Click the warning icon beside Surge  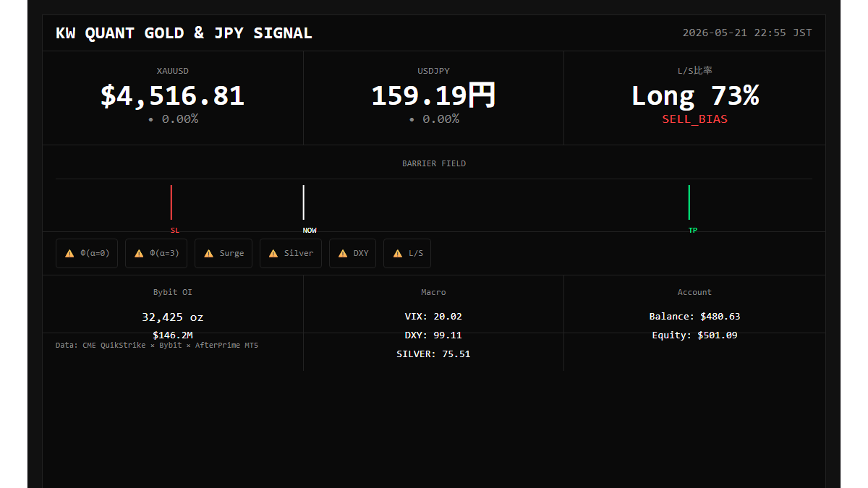[x=208, y=254]
